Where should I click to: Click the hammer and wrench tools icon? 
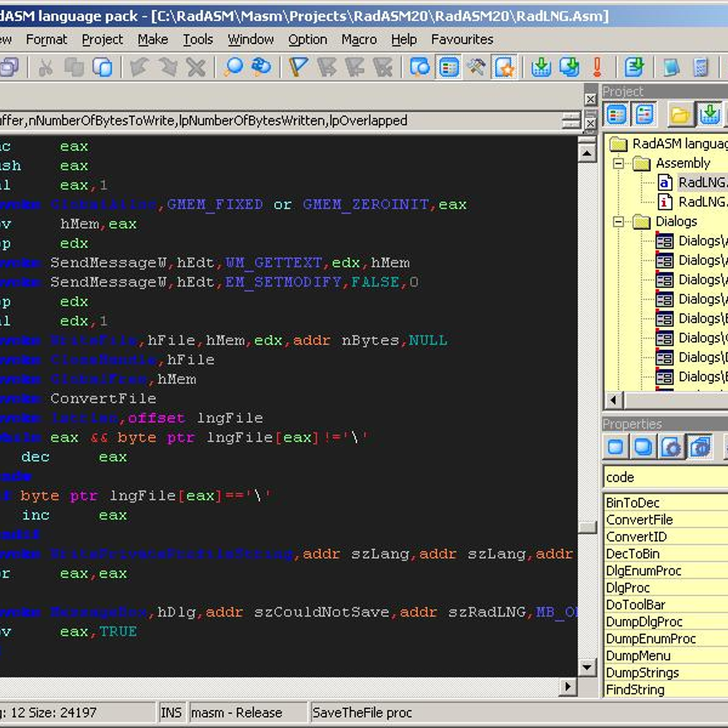(x=476, y=67)
